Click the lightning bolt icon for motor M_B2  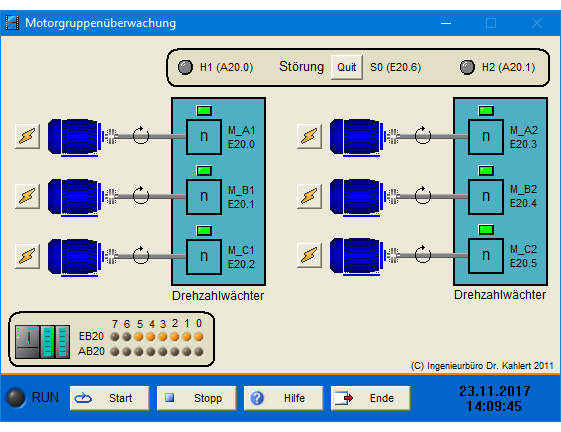(x=309, y=196)
